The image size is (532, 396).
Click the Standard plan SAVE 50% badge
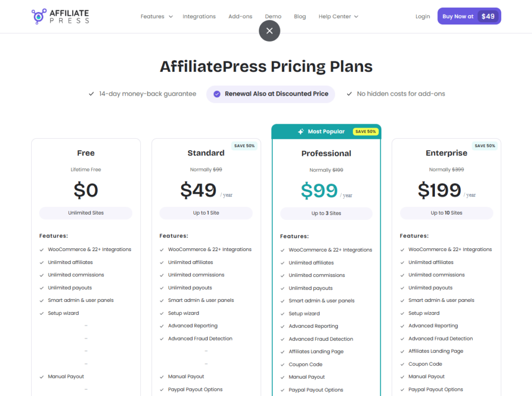tap(244, 146)
